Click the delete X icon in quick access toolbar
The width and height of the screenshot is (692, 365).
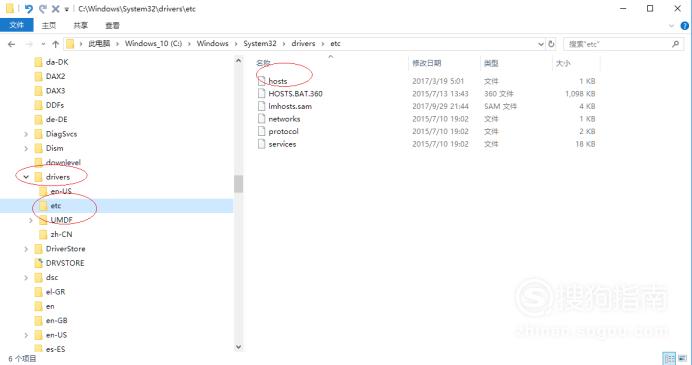coord(56,8)
